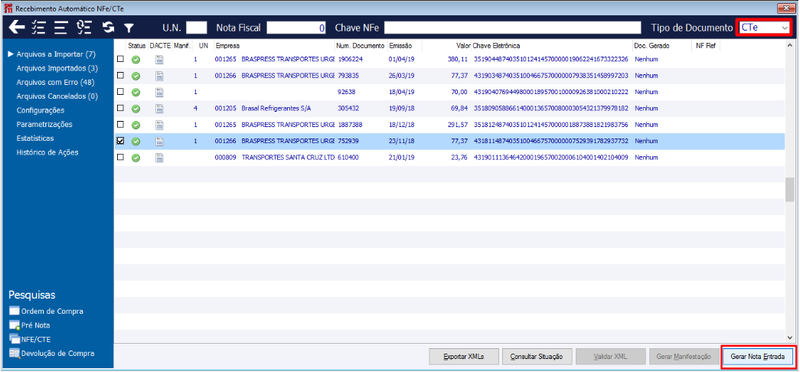Click the green status icon for document 793835
This screenshot has width=800, height=372.
pyautogui.click(x=136, y=76)
